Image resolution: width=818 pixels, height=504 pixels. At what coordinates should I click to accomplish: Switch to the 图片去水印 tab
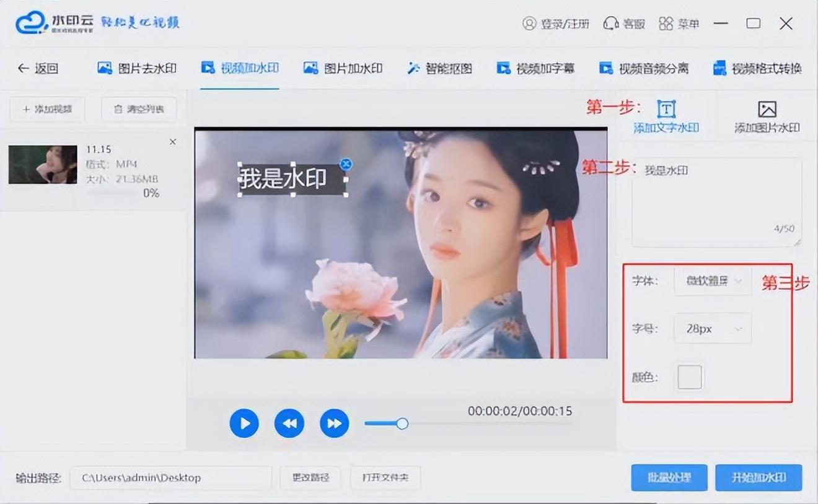tap(138, 68)
